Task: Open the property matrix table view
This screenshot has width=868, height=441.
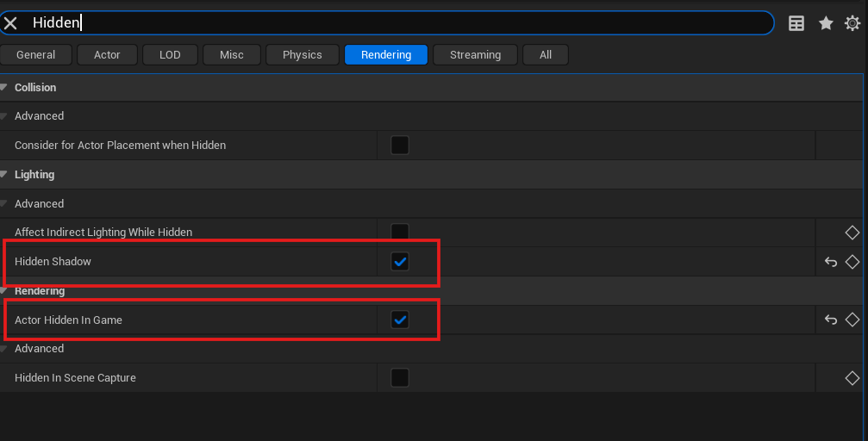Action: pyautogui.click(x=796, y=23)
